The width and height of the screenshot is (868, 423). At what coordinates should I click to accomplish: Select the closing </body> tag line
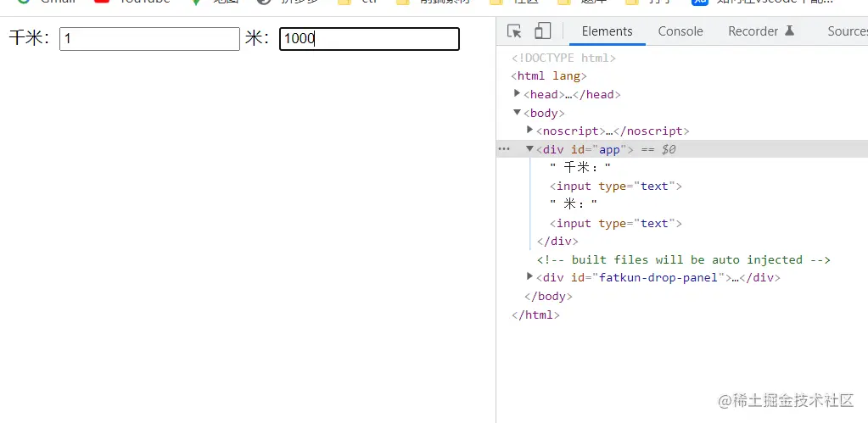click(549, 297)
